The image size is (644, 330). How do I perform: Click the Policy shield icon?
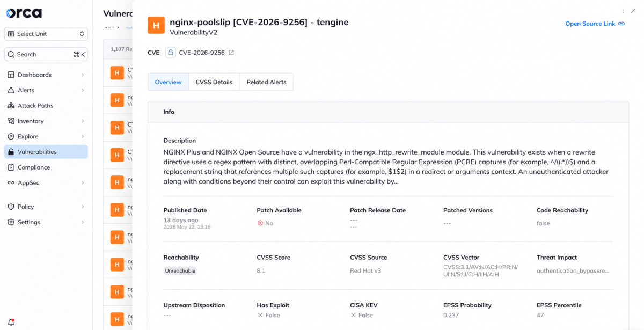pos(11,207)
